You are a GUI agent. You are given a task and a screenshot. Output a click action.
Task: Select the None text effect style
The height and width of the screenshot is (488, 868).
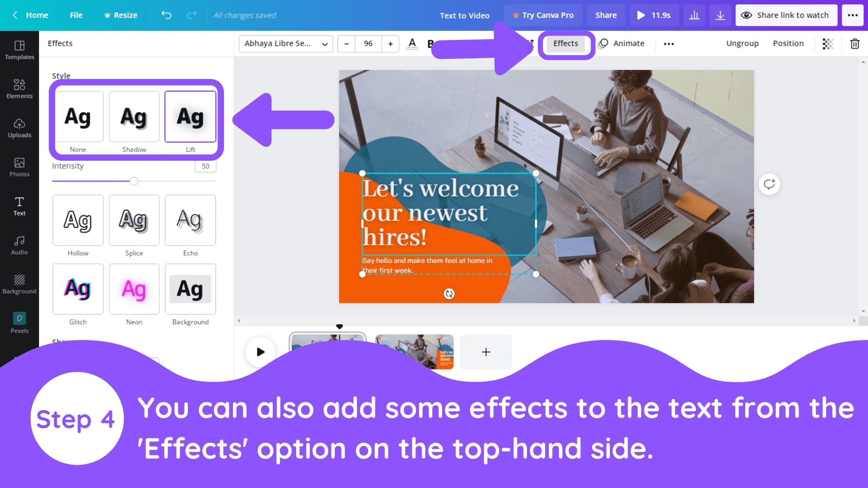[78, 115]
